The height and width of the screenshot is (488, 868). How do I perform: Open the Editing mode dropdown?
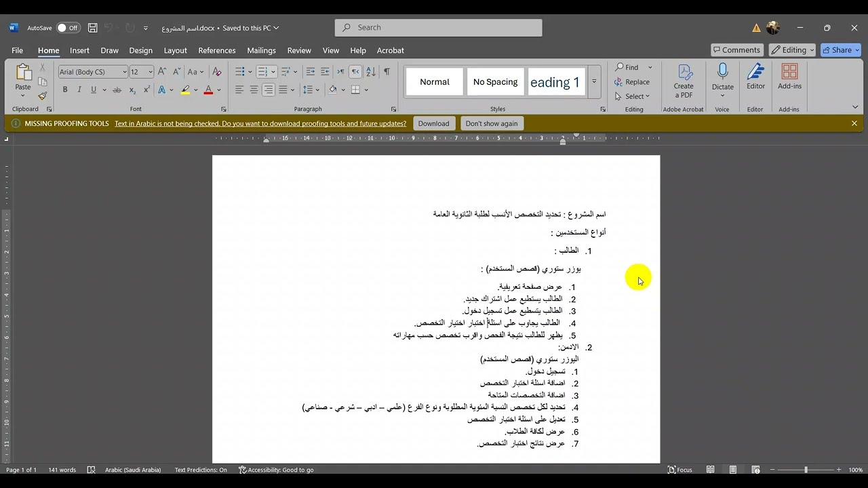click(793, 50)
